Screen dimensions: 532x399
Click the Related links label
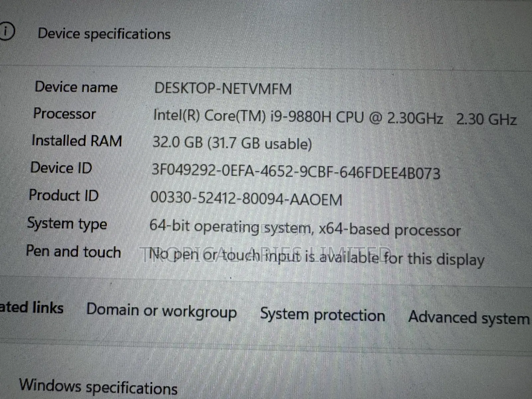point(32,307)
